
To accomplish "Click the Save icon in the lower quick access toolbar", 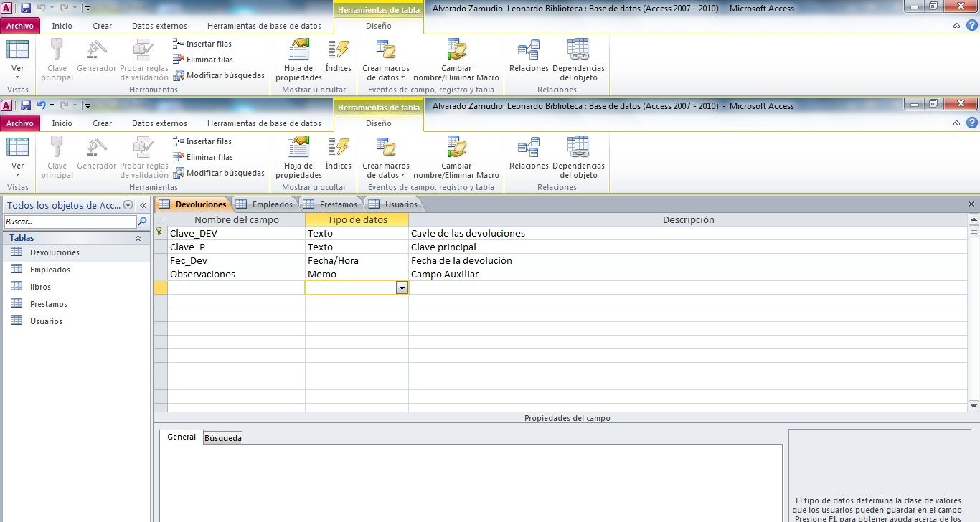I will [x=26, y=105].
